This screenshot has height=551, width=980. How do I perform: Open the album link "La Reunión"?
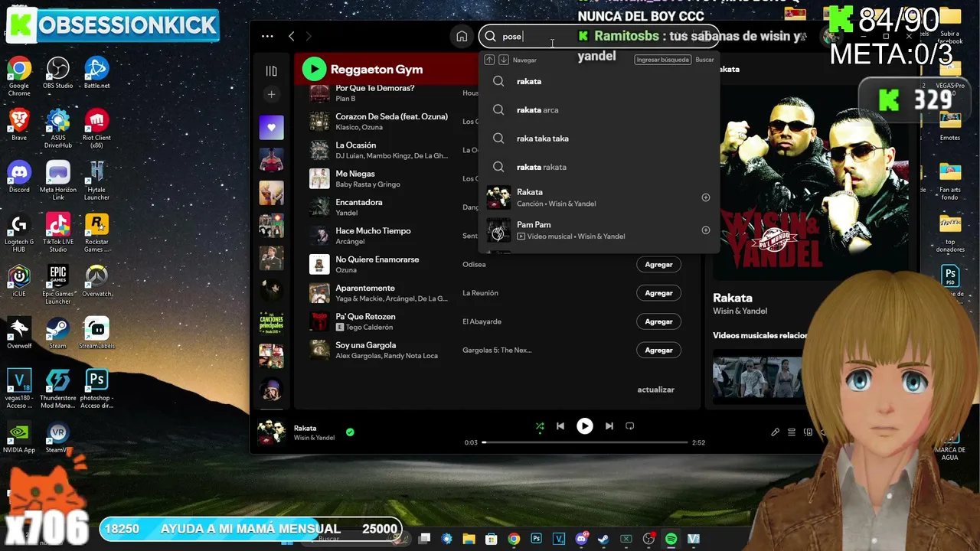480,293
